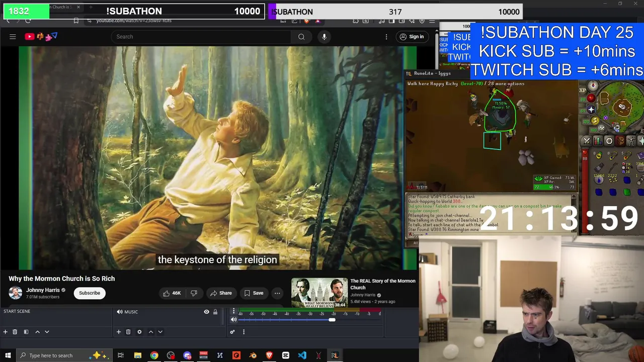Move scene up with the up arrow
Screen dimensions: 644x362
[x=37, y=332]
